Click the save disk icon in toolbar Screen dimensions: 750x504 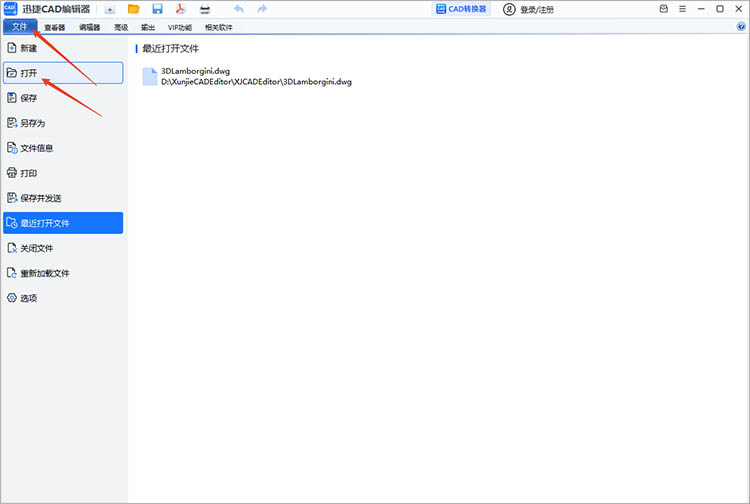[x=157, y=9]
